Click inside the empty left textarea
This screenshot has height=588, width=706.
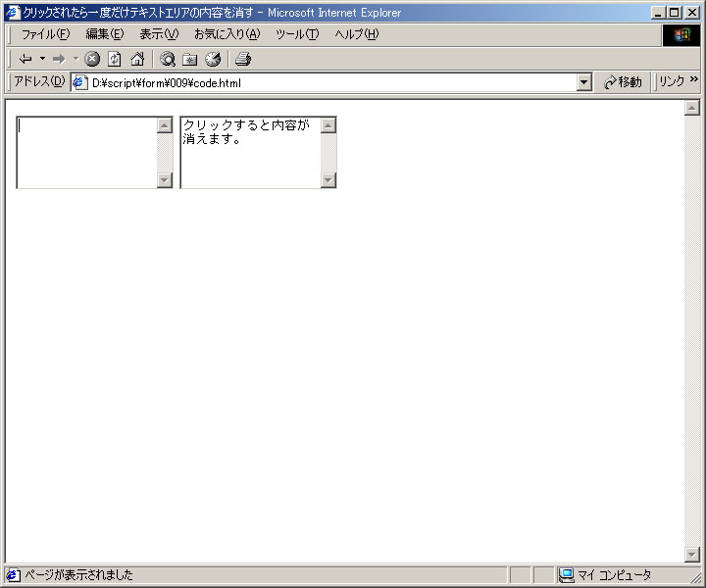coord(87,153)
